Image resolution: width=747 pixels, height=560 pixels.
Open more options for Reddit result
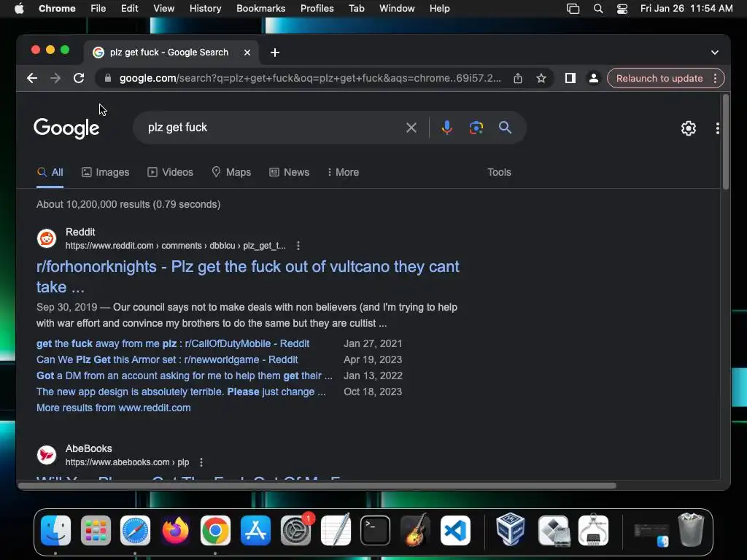[x=298, y=246]
